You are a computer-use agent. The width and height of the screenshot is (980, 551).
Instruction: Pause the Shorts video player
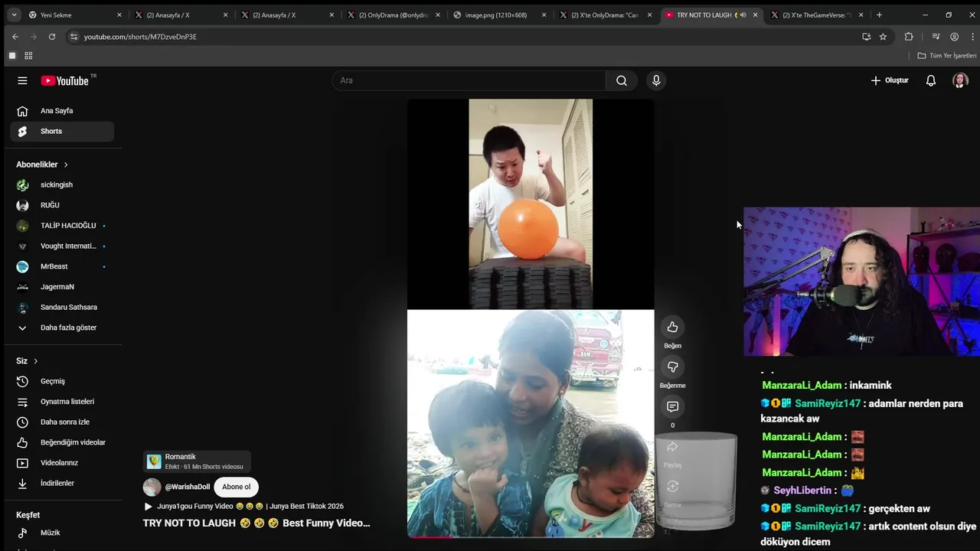point(531,318)
